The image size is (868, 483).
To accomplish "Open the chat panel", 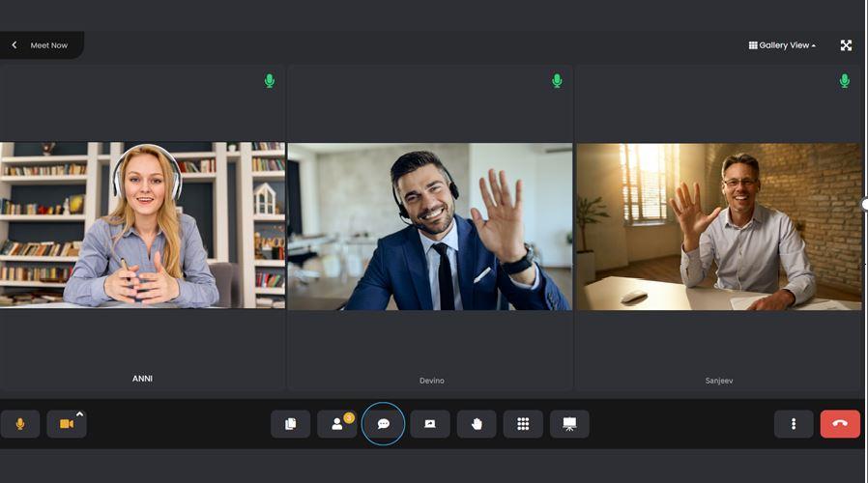I will click(384, 424).
